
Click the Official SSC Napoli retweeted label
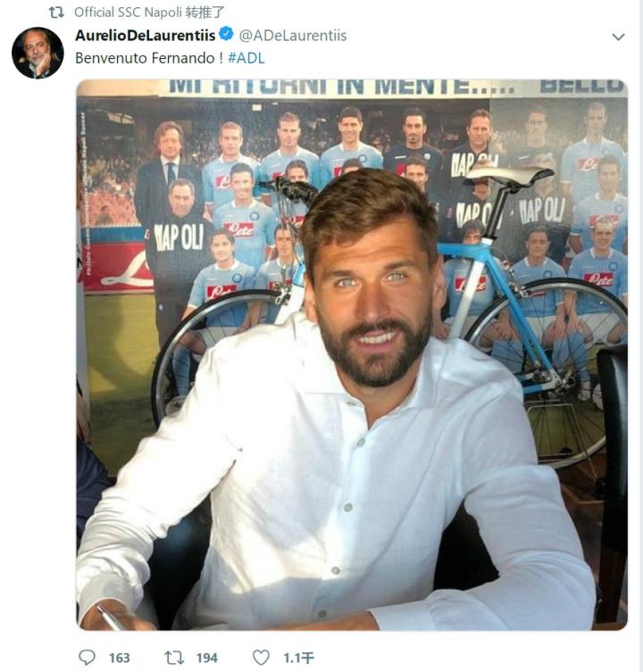(149, 12)
